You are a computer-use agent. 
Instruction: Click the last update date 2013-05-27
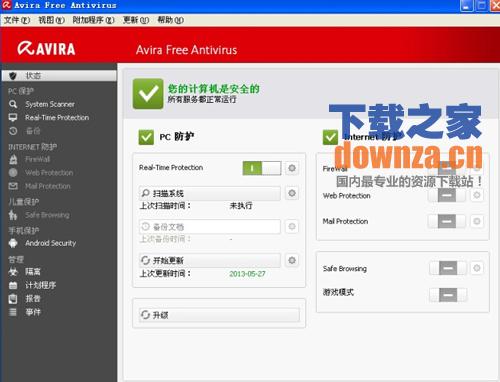[x=247, y=274]
